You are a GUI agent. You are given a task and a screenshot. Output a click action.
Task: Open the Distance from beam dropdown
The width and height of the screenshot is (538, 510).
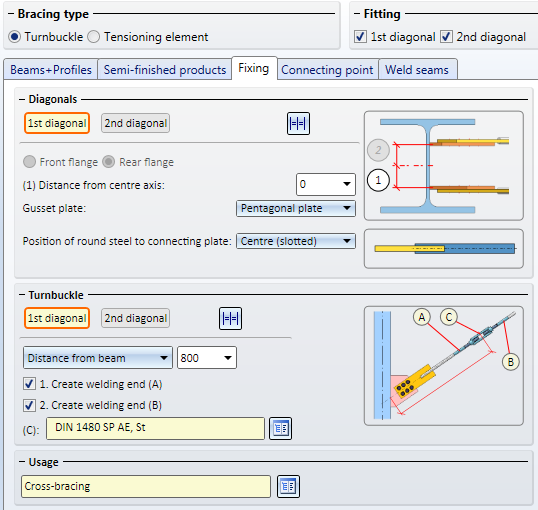(98, 358)
